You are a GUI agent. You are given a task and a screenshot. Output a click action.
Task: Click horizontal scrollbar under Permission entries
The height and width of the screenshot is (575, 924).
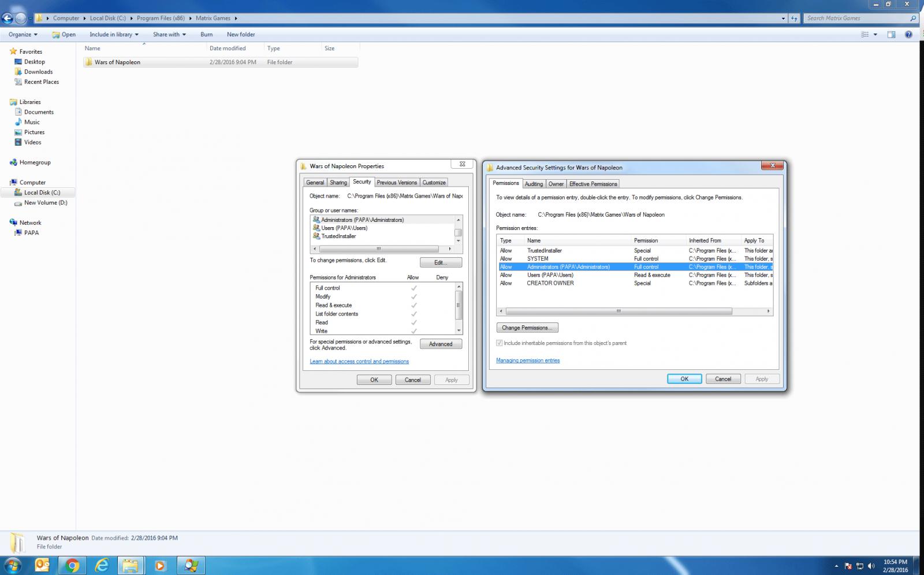point(618,311)
